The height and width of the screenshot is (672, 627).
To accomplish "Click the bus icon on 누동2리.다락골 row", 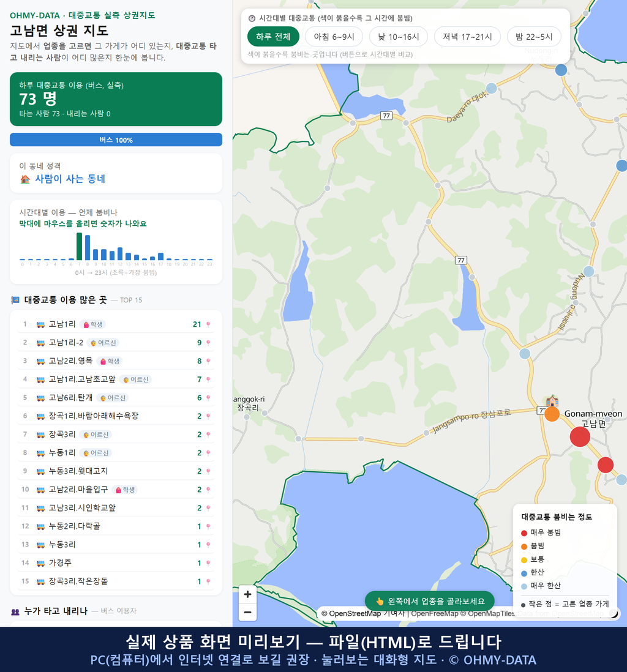I will 41,526.
